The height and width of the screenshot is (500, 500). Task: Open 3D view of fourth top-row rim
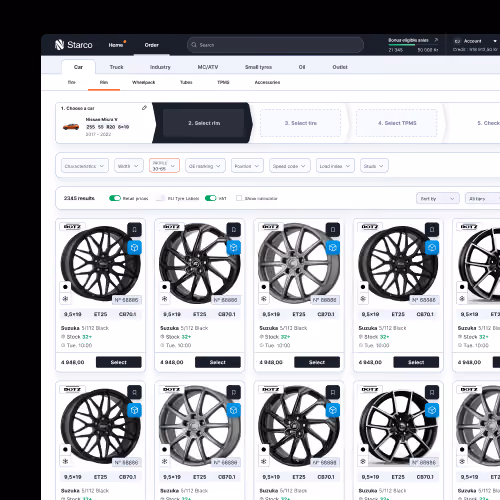432,248
